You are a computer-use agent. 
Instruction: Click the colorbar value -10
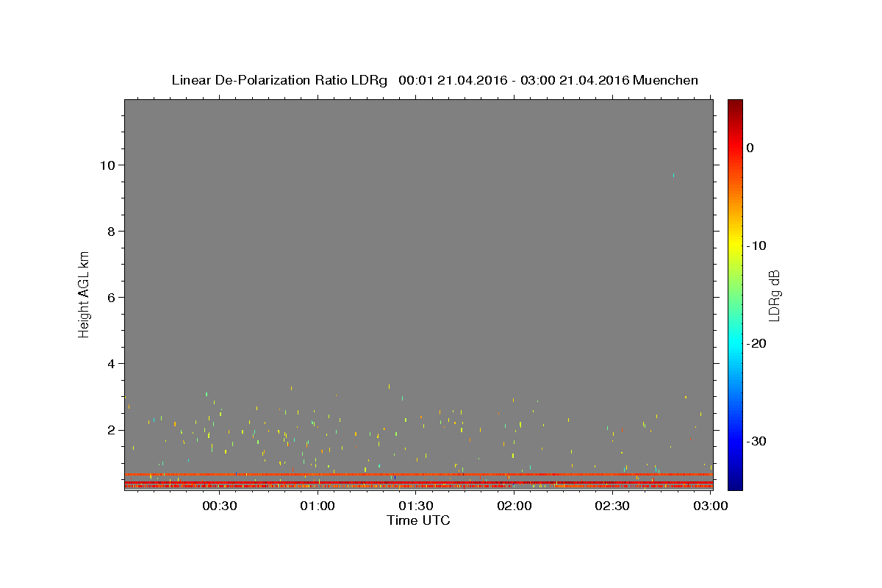(x=757, y=245)
